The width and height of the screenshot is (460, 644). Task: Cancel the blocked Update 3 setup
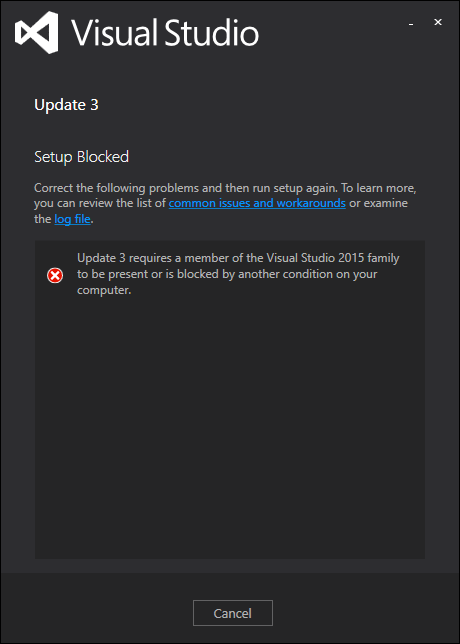coord(233,613)
